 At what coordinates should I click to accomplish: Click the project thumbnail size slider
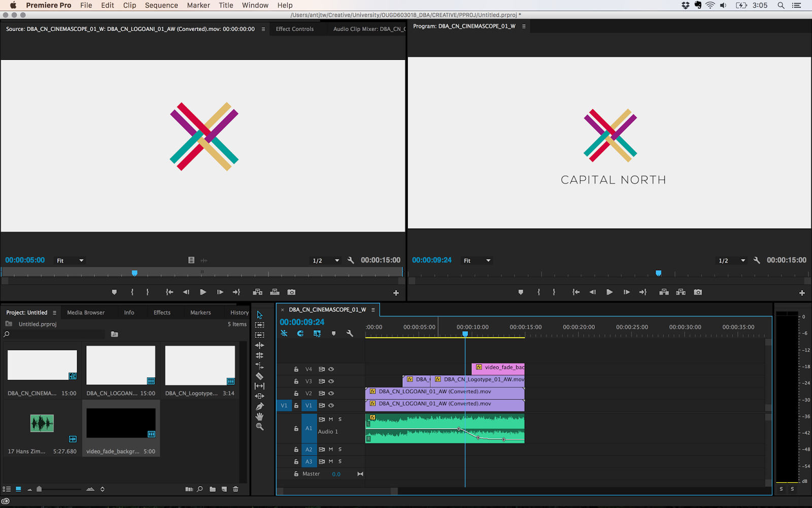point(40,489)
